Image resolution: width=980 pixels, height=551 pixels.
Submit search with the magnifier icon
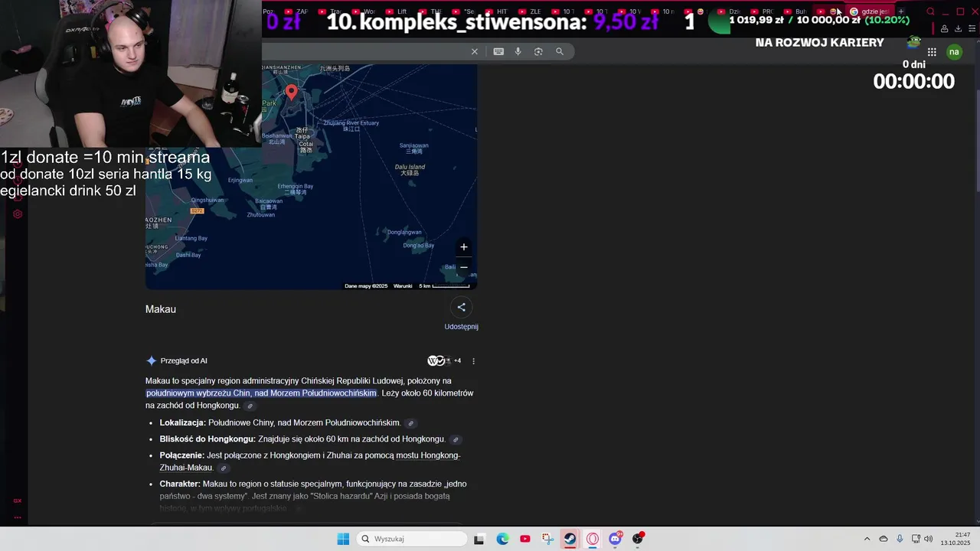pyautogui.click(x=560, y=51)
